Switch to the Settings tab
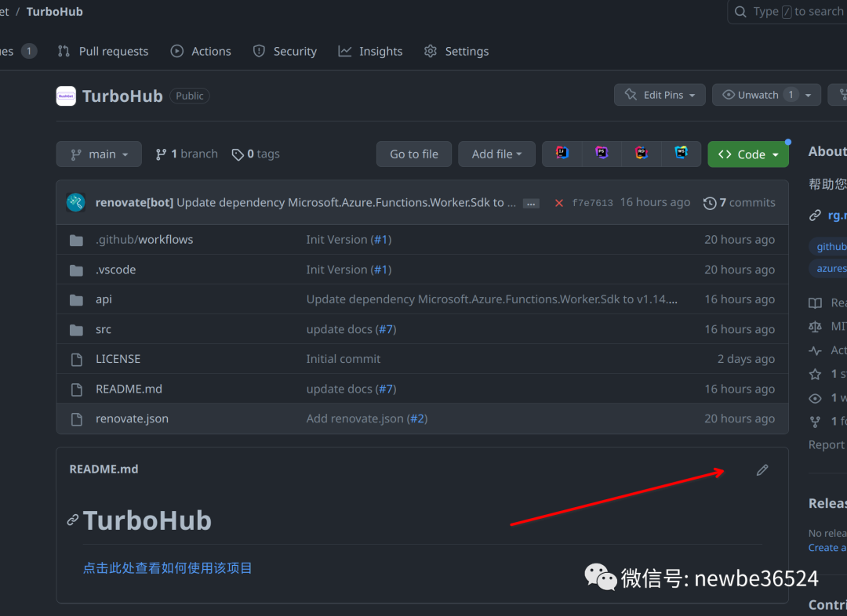 [x=456, y=51]
